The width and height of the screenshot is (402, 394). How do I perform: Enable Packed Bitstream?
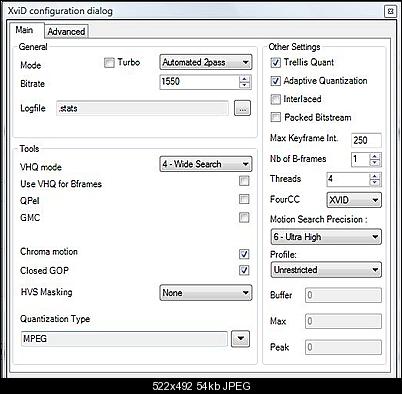275,117
